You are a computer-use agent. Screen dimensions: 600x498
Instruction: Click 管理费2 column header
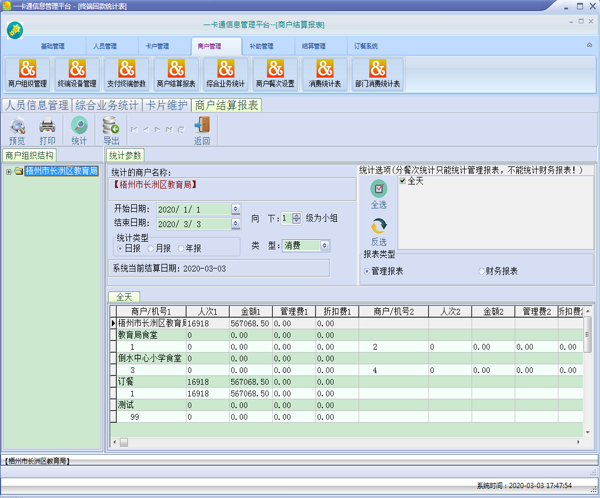click(536, 312)
